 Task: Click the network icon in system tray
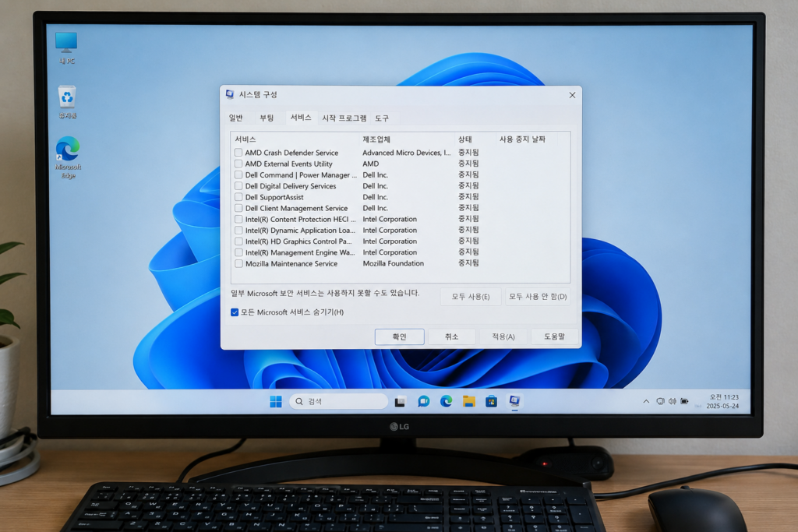[x=661, y=401]
